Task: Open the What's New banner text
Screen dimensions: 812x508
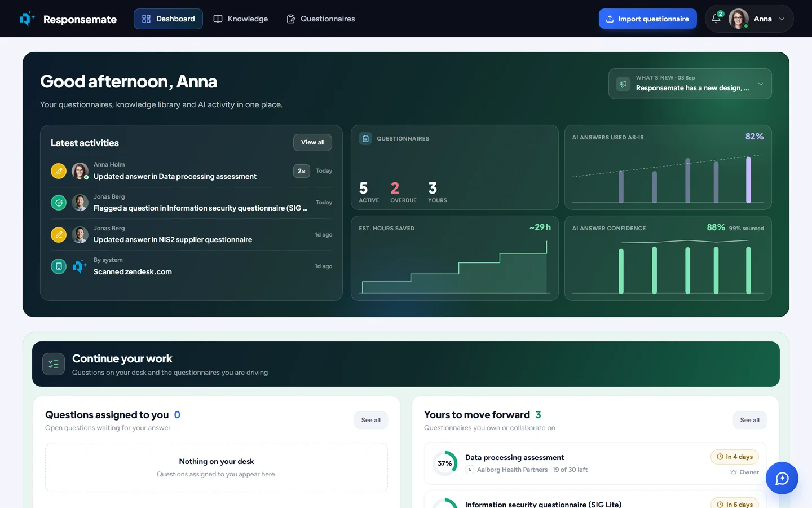Action: (692, 88)
